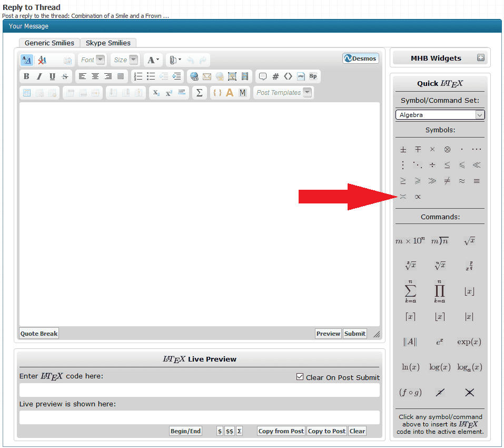
Task: Click the insert link globe icon
Action: tap(194, 76)
